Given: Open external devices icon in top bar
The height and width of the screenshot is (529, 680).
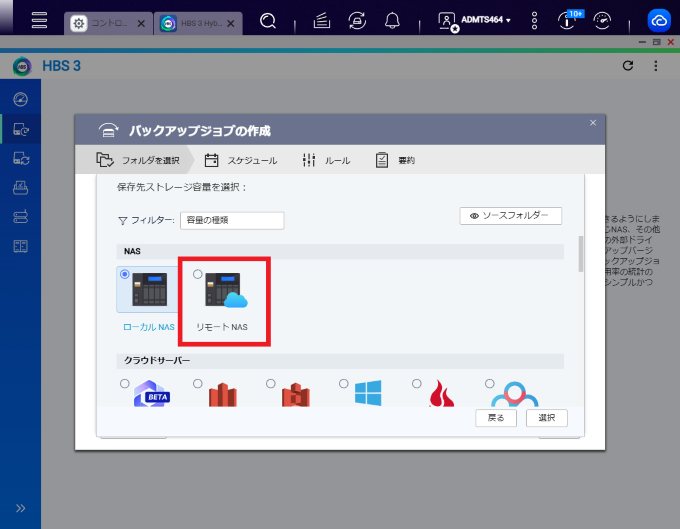Looking at the screenshot, I should coord(357,20).
